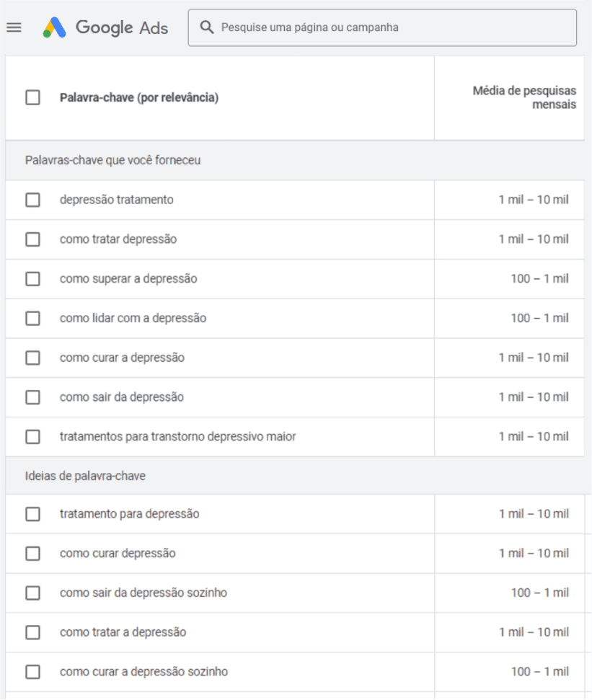Check the "depressão tratamento" keyword box
This screenshot has width=592, height=700.
[x=32, y=200]
